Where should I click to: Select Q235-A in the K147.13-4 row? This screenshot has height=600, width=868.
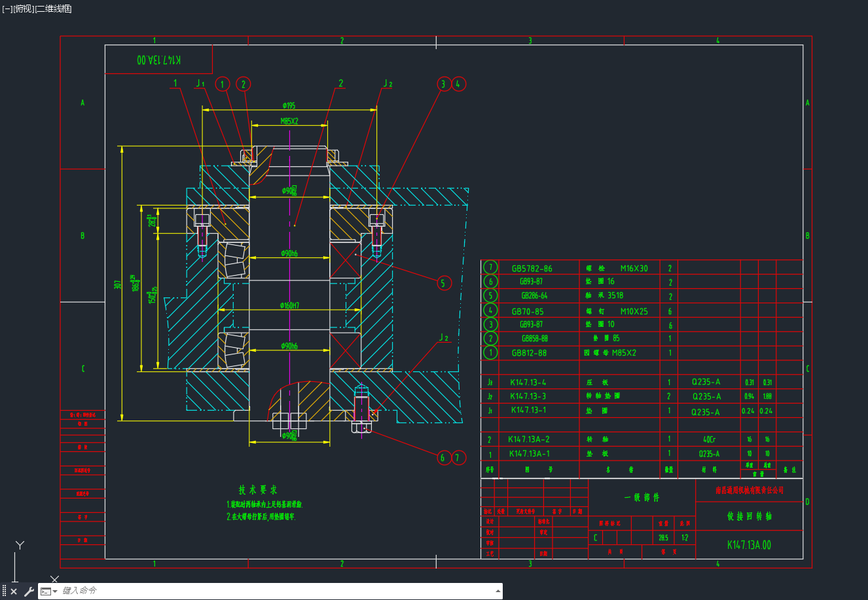tap(706, 382)
